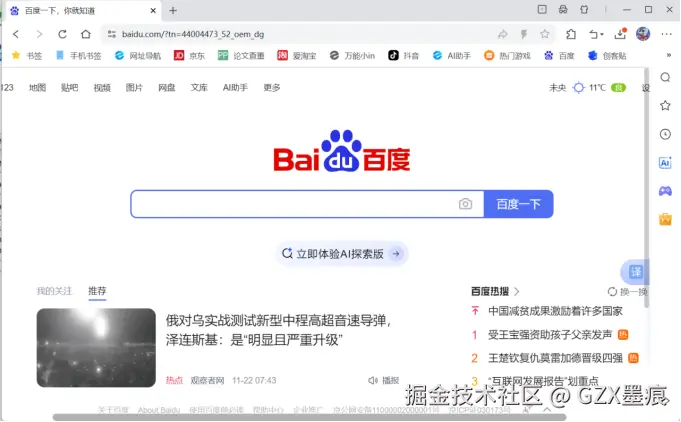Click the Baidu logo
Screen dimensions: 681x422
tap(342, 151)
